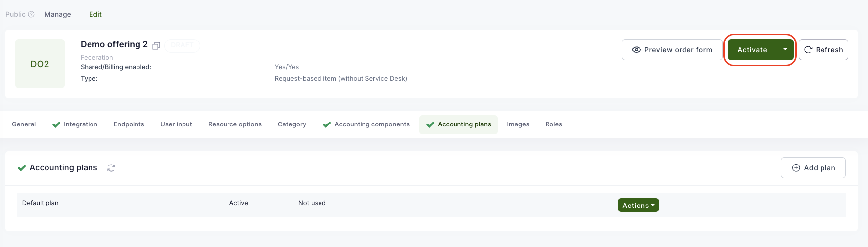Go to the Roles tab

553,124
